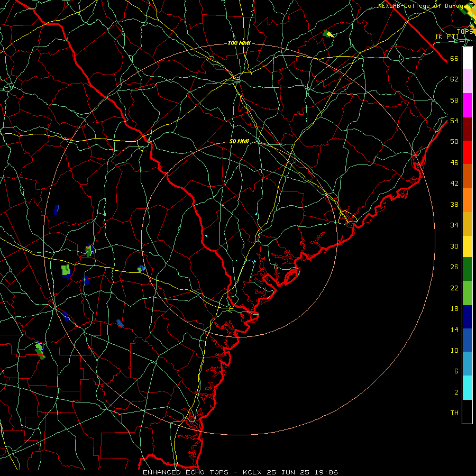The width and height of the screenshot is (476, 476).
Task: Click the white 66+ kft color swatch
Action: tap(467, 58)
